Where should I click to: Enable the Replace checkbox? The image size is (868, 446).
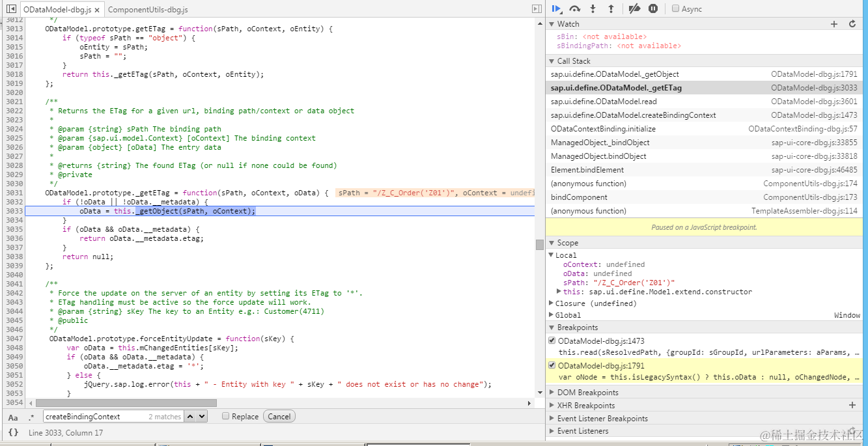click(x=225, y=416)
